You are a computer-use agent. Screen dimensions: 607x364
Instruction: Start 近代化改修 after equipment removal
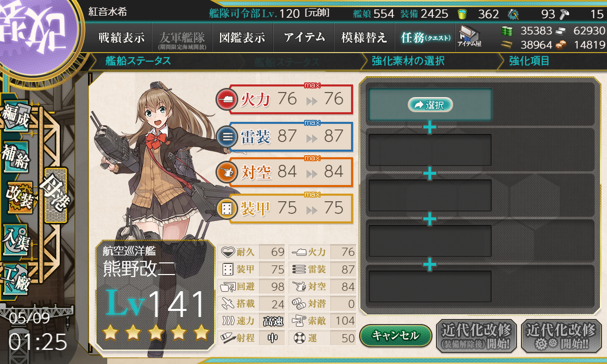pyautogui.click(x=476, y=336)
